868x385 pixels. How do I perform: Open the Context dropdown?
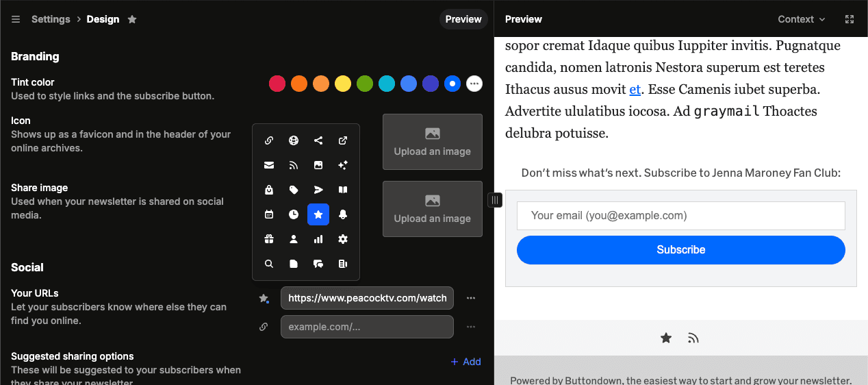(x=801, y=19)
